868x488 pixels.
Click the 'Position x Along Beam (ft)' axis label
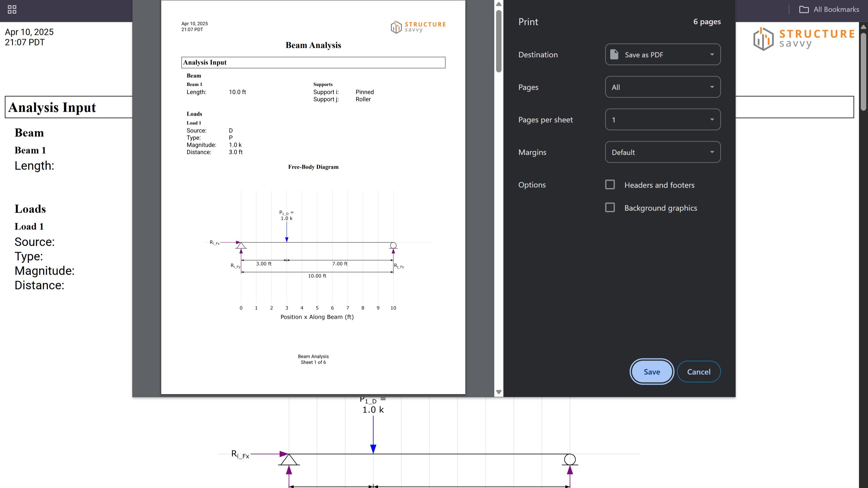click(x=317, y=317)
